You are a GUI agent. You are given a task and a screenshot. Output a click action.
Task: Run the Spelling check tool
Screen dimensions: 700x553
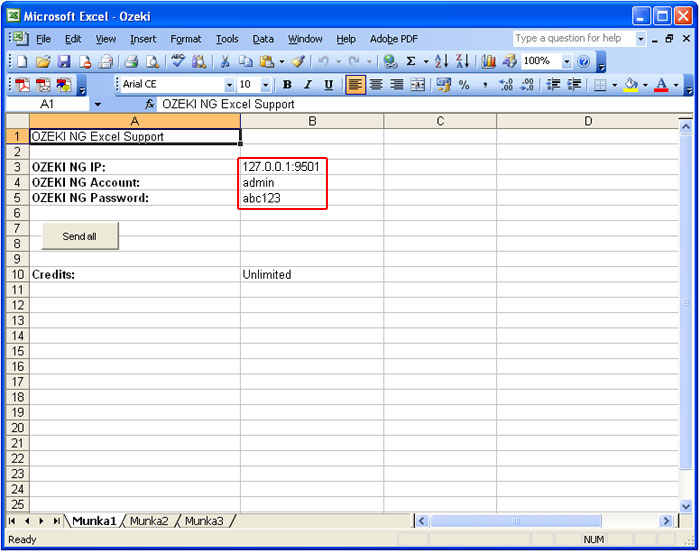[178, 62]
